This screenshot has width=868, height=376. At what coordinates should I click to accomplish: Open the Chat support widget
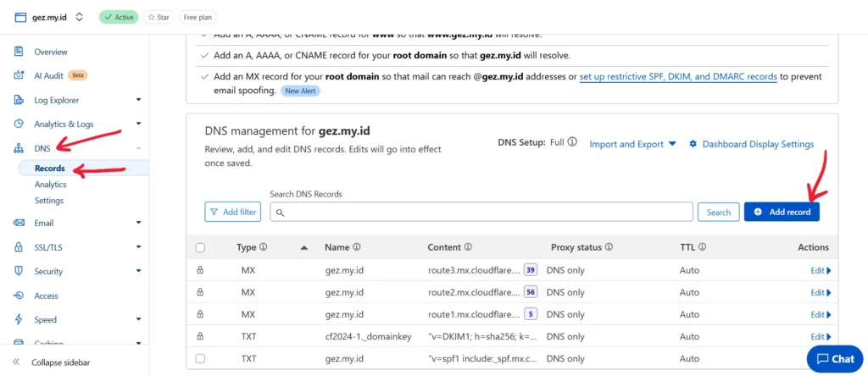(x=835, y=359)
